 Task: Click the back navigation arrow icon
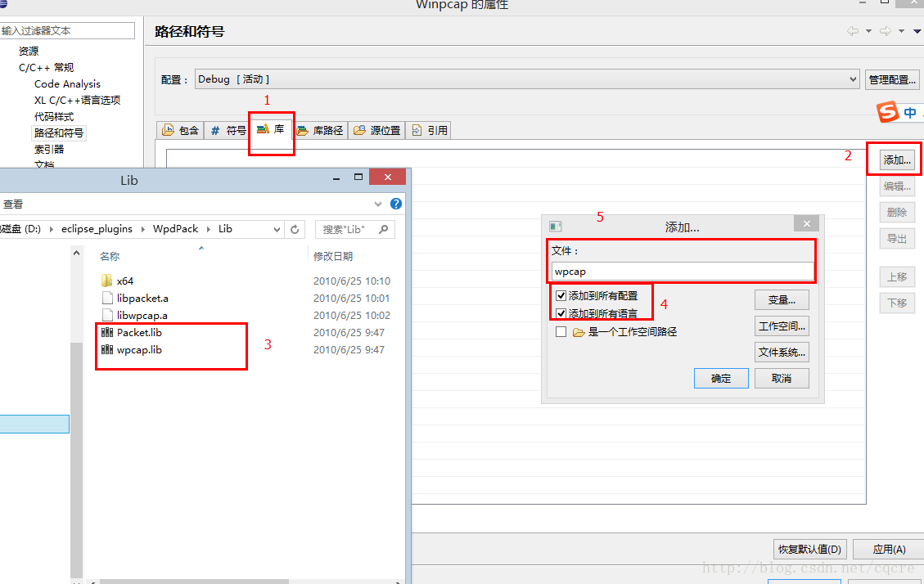click(x=852, y=31)
